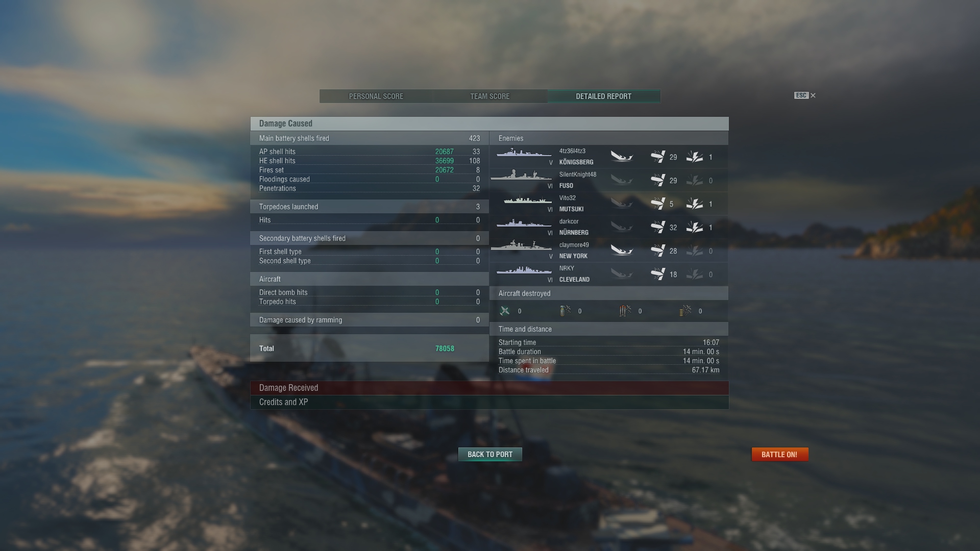Click the Königsberg sunk-ship icon
Screen dimensions: 980x551
point(622,157)
